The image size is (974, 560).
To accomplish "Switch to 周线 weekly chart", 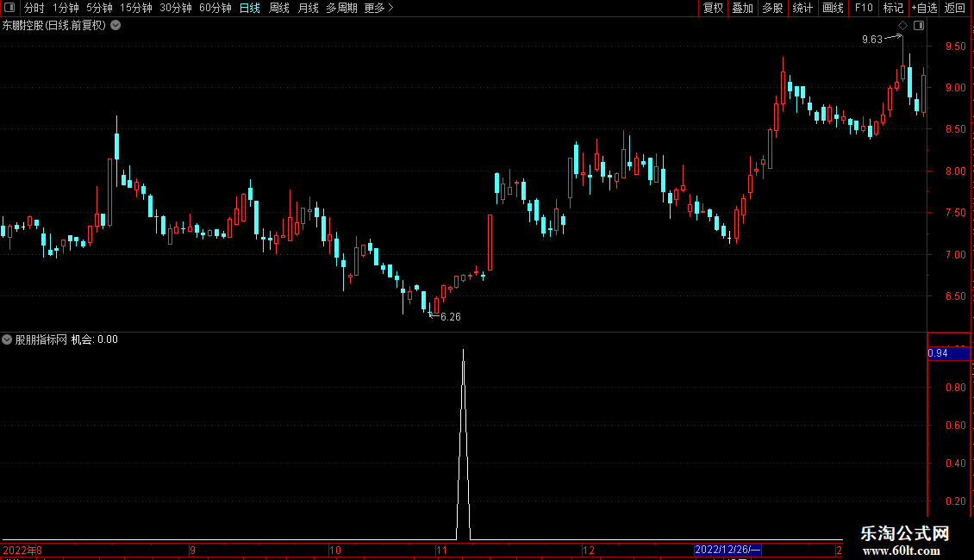I will point(279,8).
